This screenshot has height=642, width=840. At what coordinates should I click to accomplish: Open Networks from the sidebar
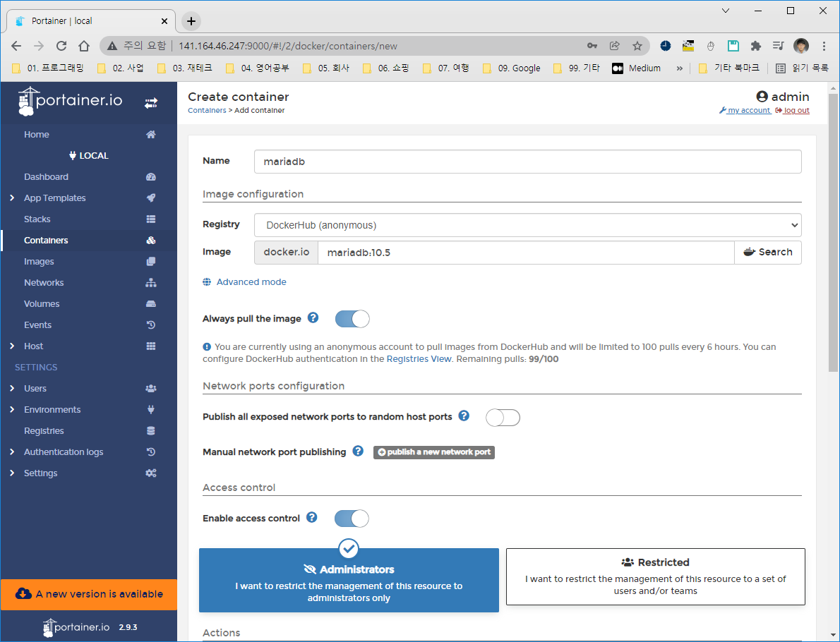pos(44,282)
